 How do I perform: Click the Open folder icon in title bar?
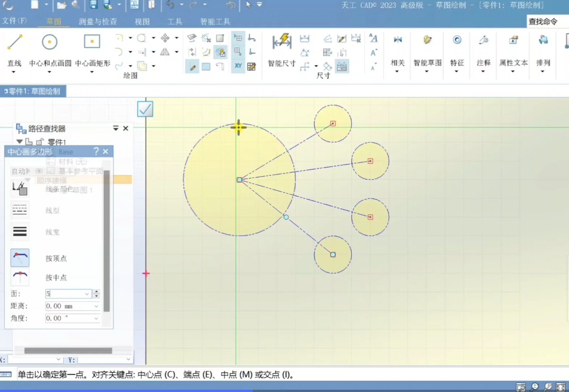(x=62, y=5)
